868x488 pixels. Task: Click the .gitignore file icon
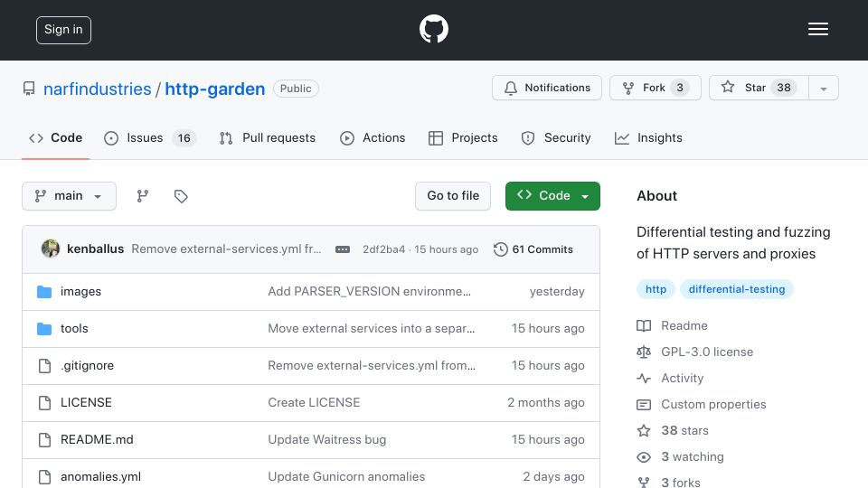[x=44, y=366]
